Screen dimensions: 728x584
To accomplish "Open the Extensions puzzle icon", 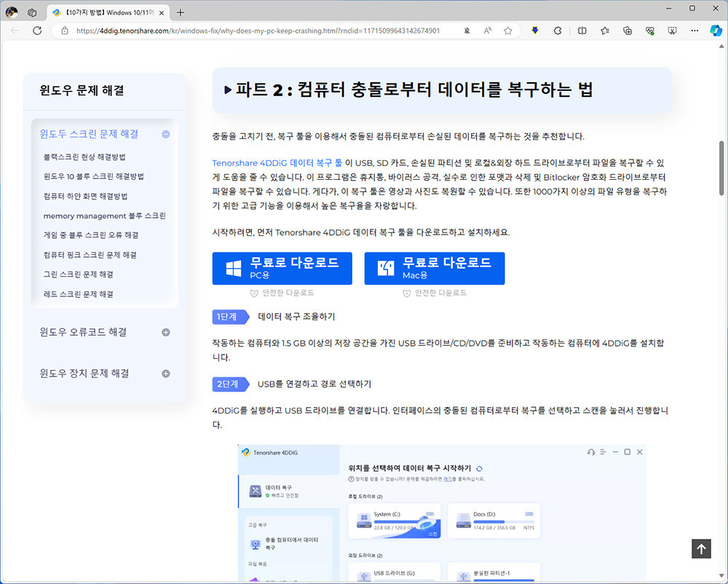I will pos(558,31).
